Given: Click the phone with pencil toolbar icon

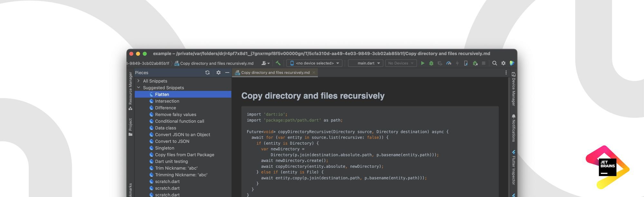Looking at the screenshot, I should click(466, 63).
